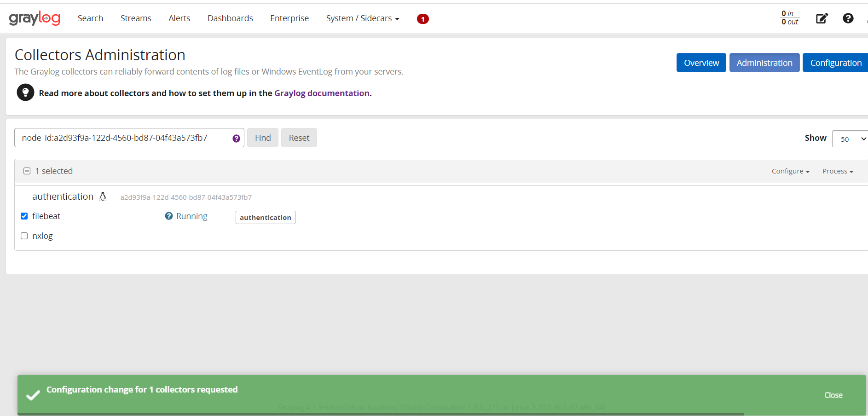This screenshot has height=416, width=868.
Task: Click the search query help icon
Action: [x=236, y=139]
